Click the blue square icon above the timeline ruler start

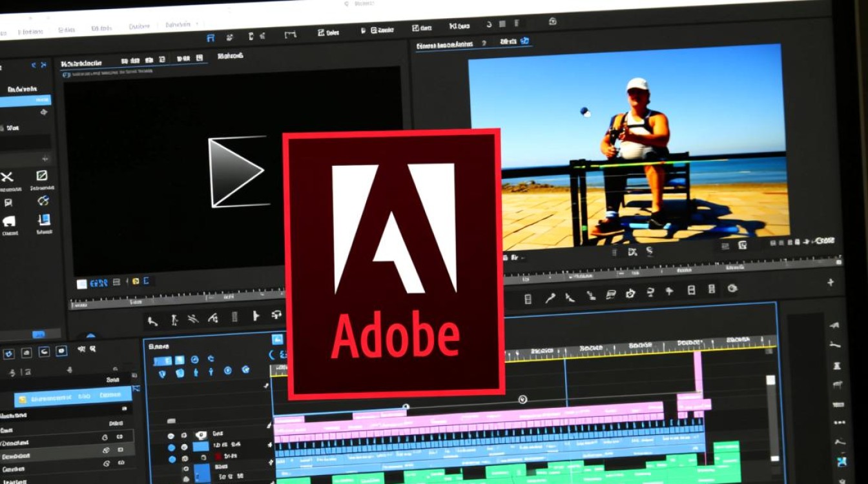click(x=277, y=339)
